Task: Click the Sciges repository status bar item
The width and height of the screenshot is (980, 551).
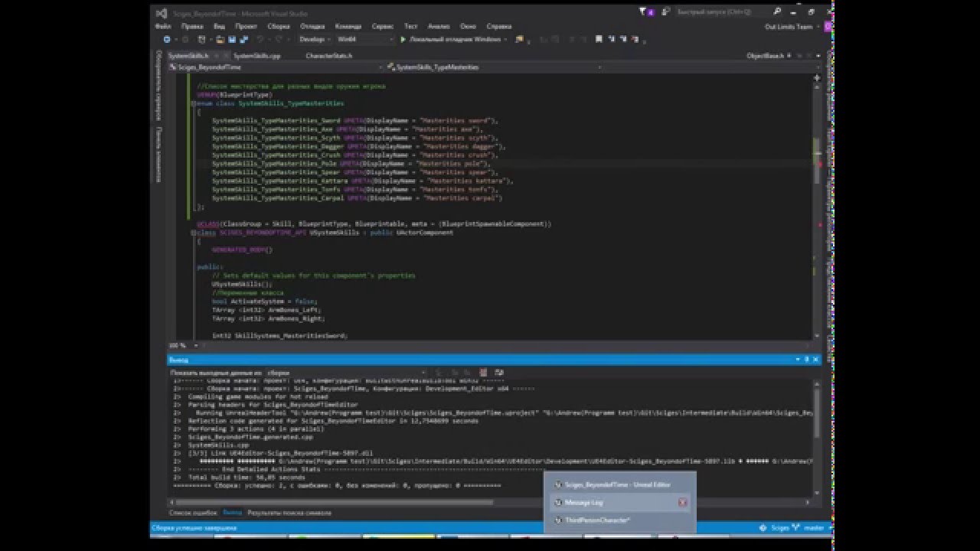Action: 775,528
